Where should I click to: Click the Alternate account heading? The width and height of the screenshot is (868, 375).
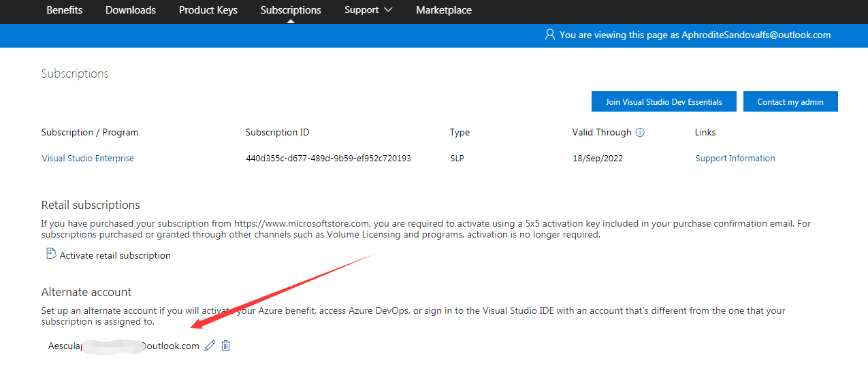(x=86, y=292)
